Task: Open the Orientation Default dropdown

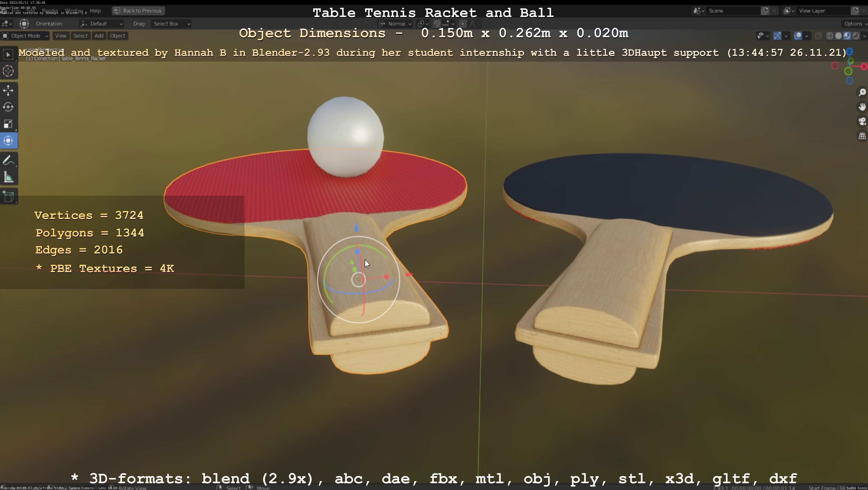Action: point(102,23)
